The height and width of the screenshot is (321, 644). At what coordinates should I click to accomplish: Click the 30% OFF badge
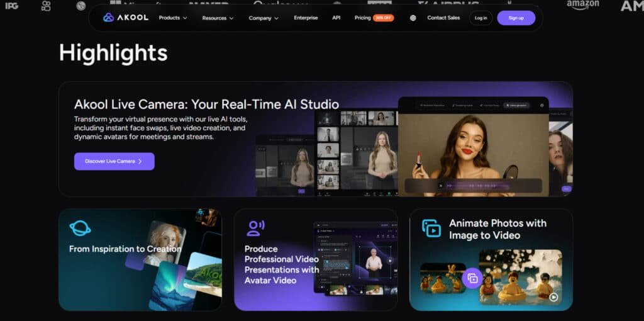[x=384, y=18]
